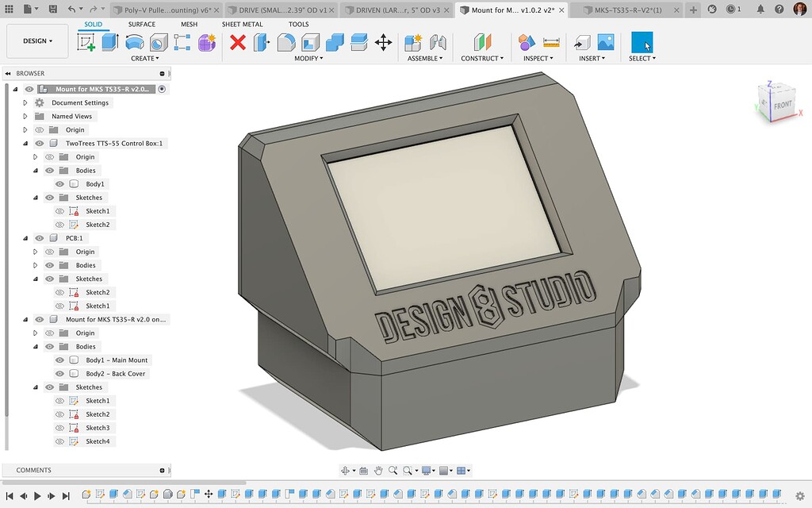Open the Data Panel grid icon
This screenshot has width=812, height=508.
tap(9, 10)
